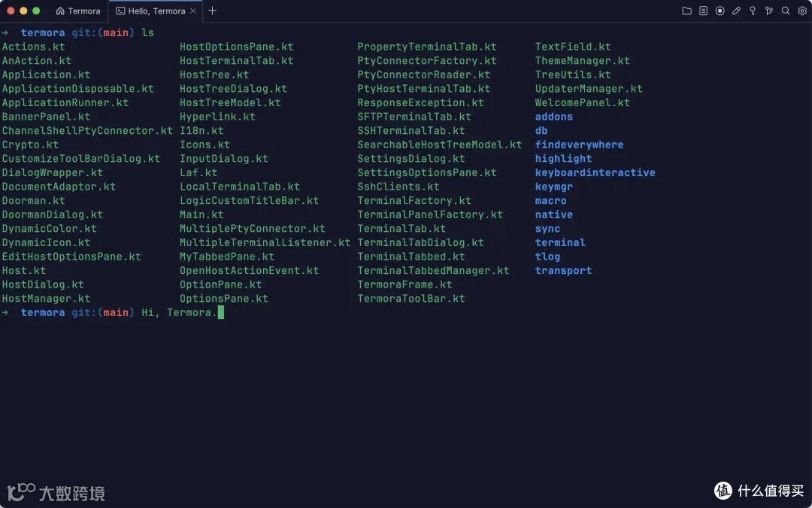Click Hyperlink.kt file name
812x508 pixels.
(x=217, y=117)
